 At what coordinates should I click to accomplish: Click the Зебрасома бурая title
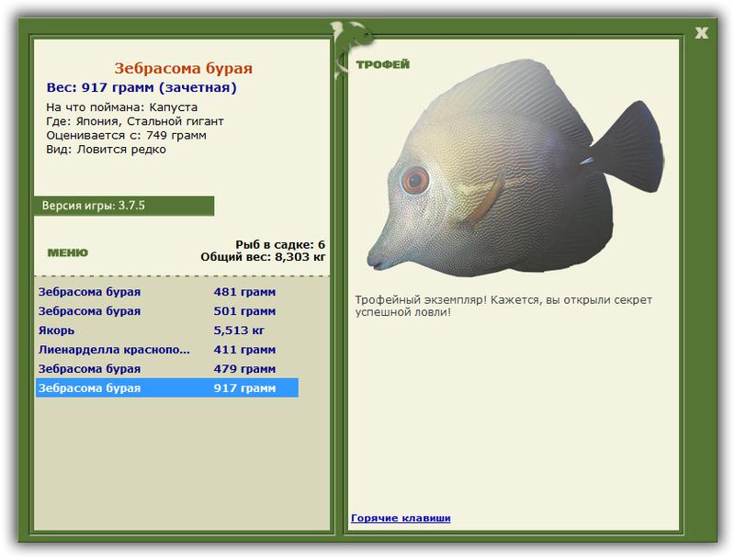click(183, 68)
